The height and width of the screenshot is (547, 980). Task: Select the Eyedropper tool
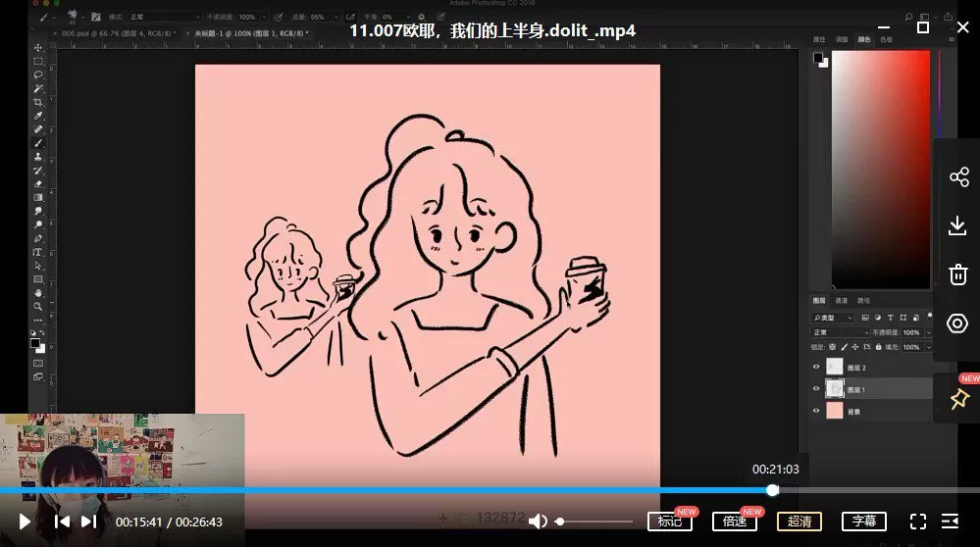[x=38, y=116]
